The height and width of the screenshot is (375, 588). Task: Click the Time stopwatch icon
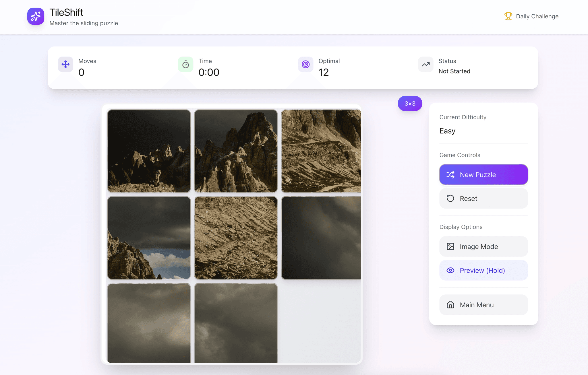point(185,64)
